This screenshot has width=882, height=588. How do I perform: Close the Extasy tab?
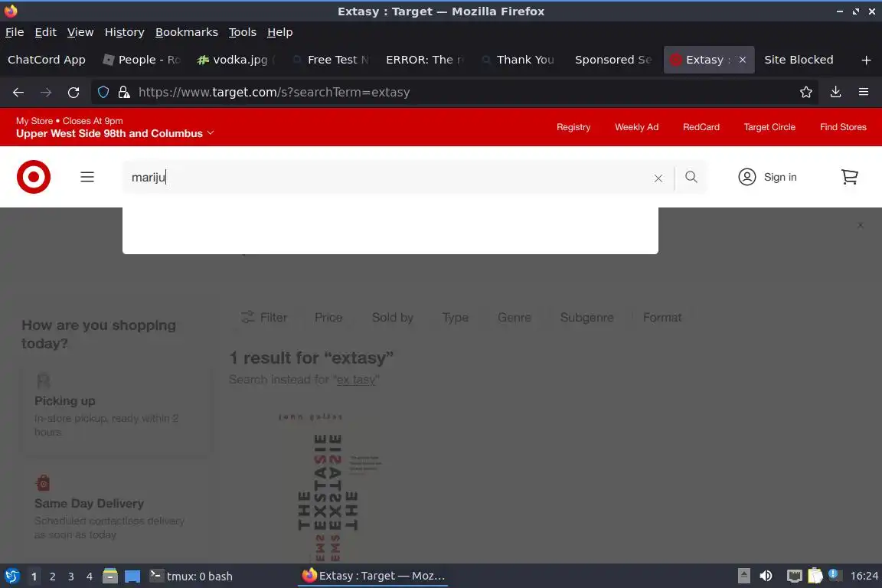pos(743,60)
